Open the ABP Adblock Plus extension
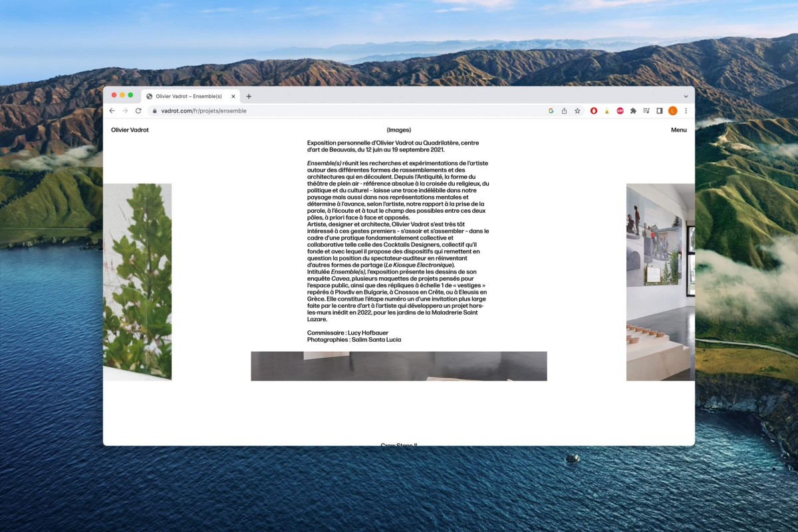The width and height of the screenshot is (798, 532). coord(620,111)
